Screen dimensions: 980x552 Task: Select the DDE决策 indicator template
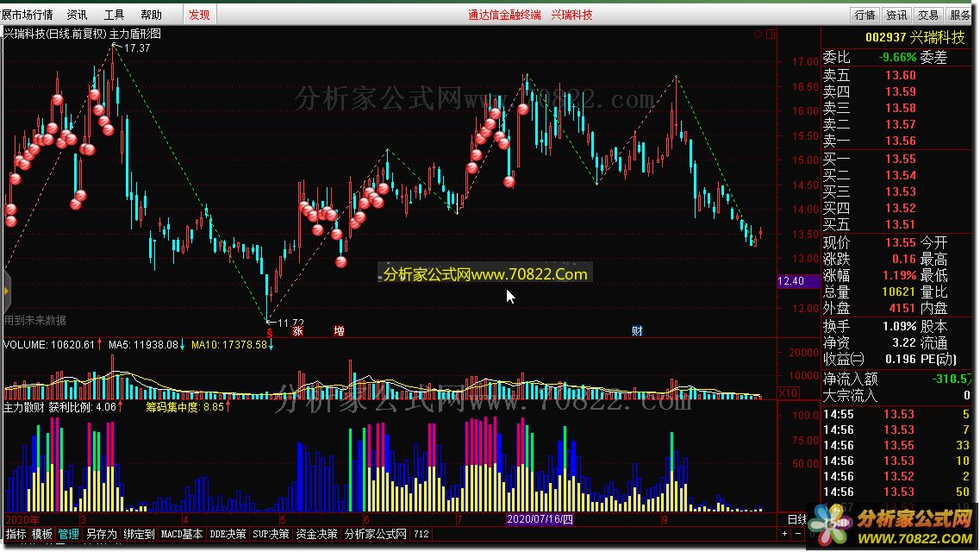click(228, 534)
